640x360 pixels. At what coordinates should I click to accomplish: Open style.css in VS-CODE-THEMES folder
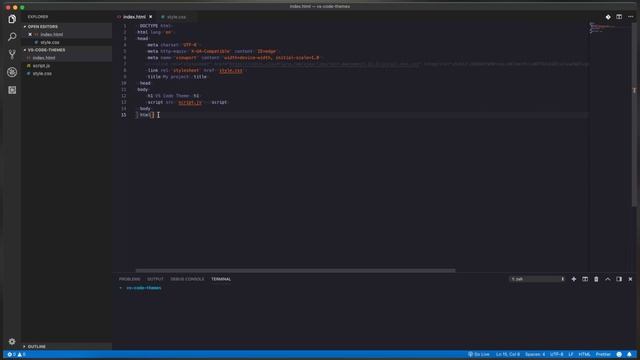point(42,73)
